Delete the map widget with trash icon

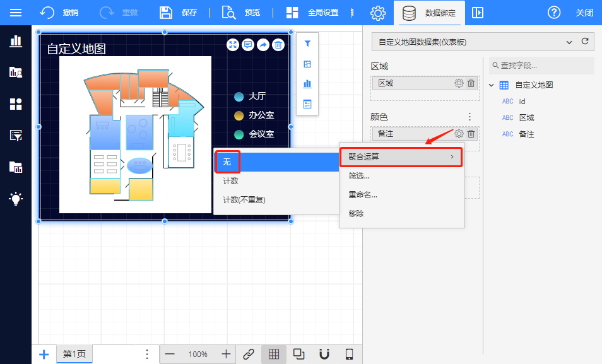(278, 45)
